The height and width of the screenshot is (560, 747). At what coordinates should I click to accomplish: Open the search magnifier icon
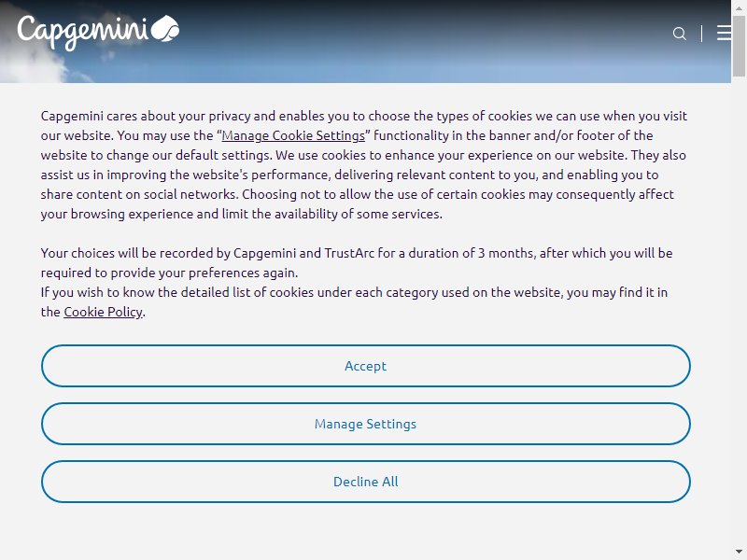coord(680,34)
